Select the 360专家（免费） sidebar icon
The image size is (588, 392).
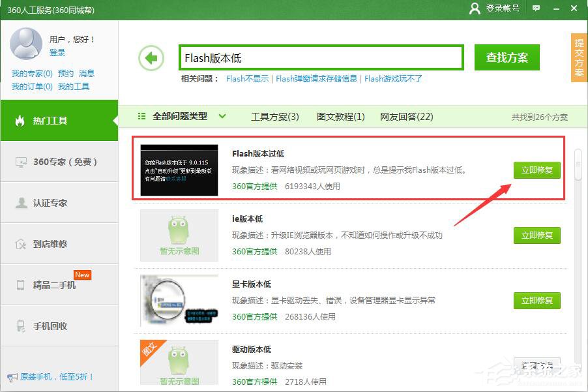[22, 162]
